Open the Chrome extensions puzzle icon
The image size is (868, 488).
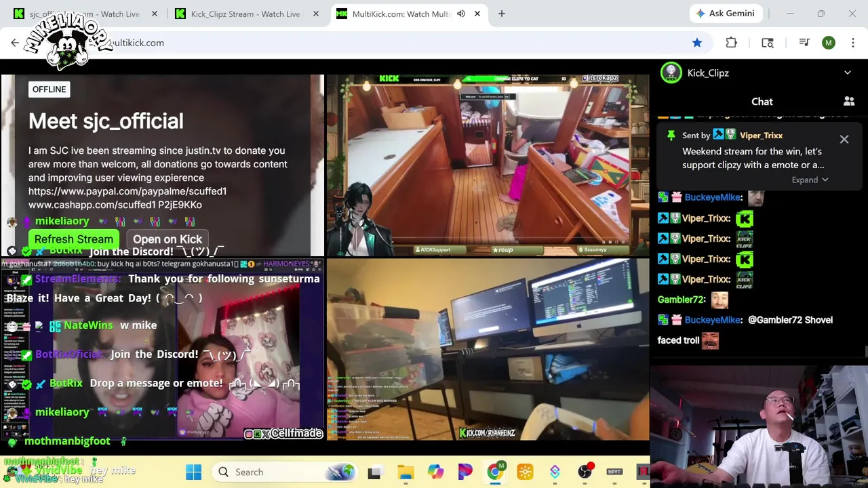(x=731, y=43)
